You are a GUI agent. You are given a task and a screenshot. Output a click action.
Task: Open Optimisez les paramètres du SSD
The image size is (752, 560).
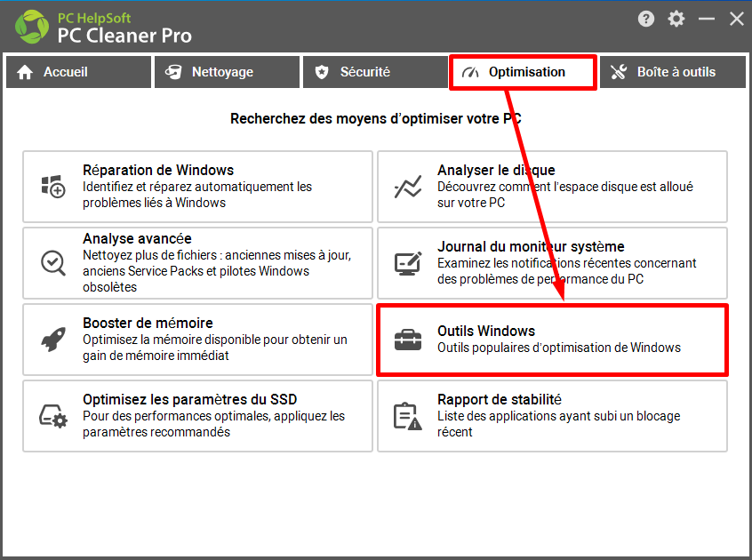click(x=197, y=416)
